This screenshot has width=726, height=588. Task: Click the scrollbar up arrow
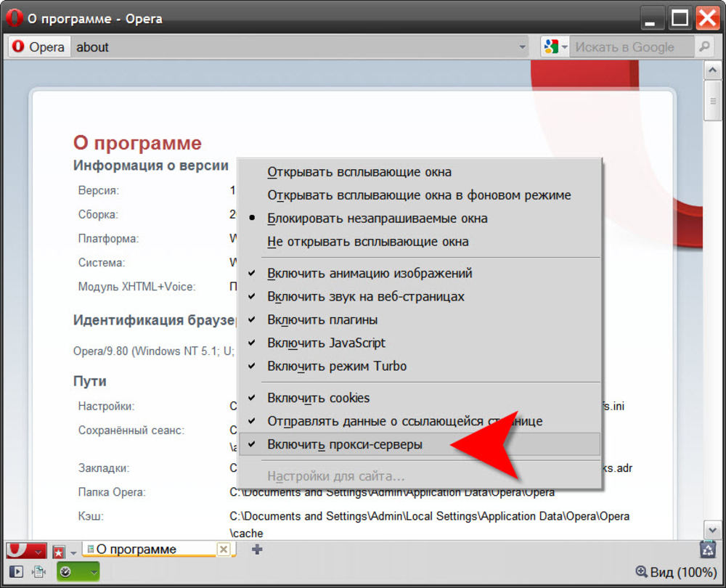712,70
